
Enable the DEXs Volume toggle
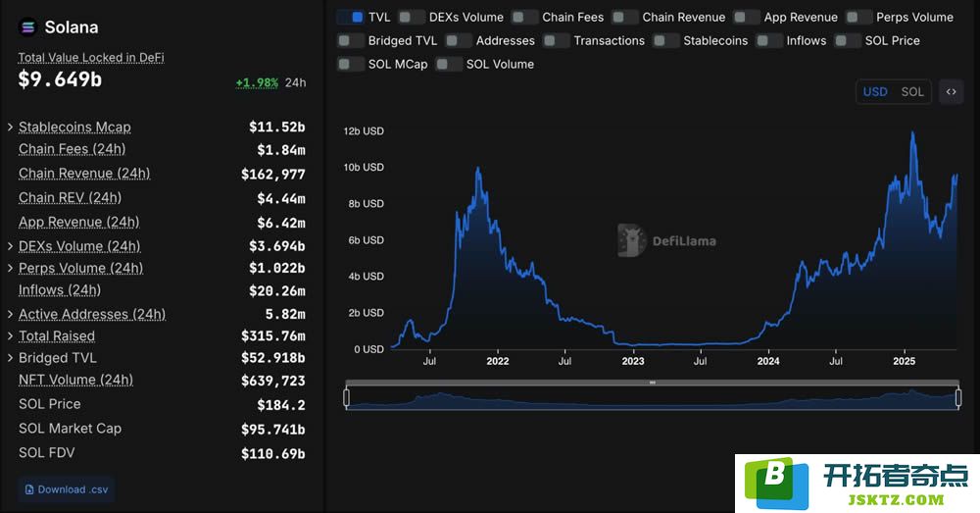pos(412,17)
